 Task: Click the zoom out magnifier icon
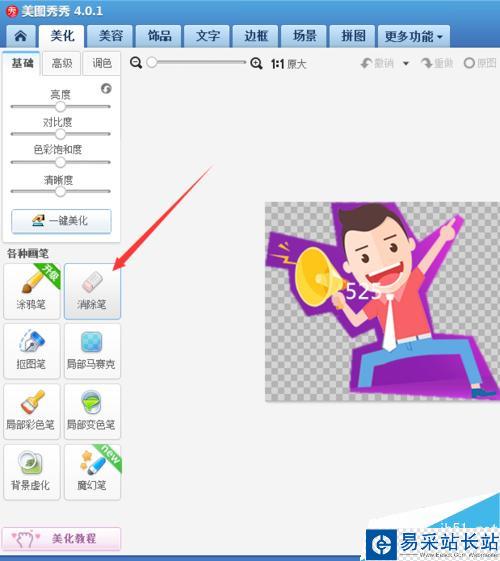click(136, 63)
